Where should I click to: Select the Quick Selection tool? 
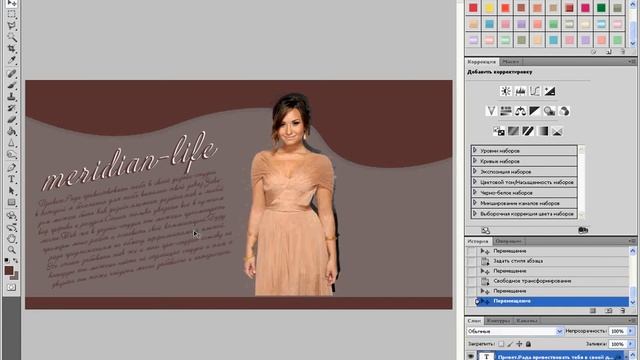click(x=11, y=38)
